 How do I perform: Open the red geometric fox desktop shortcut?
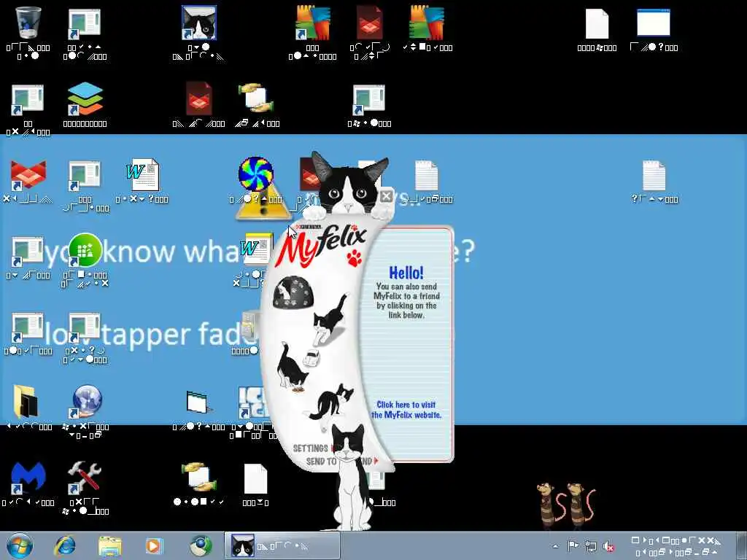click(28, 175)
